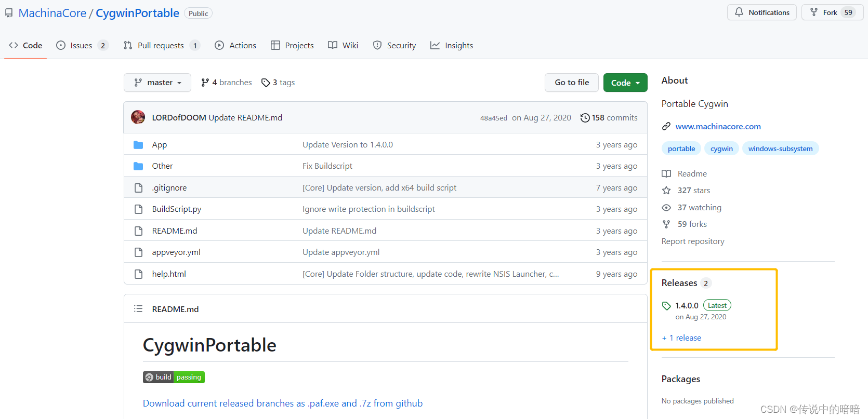Click the tag icon beside release 1.4.0.0

coord(666,306)
